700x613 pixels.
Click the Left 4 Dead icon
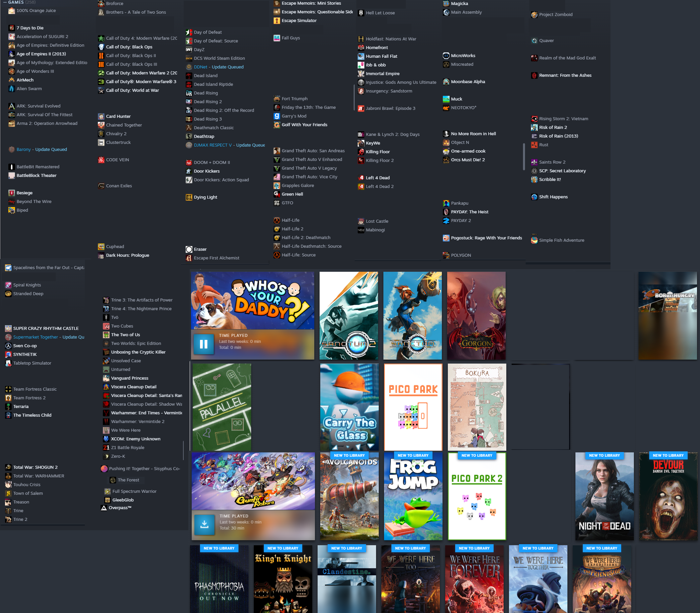(361, 178)
